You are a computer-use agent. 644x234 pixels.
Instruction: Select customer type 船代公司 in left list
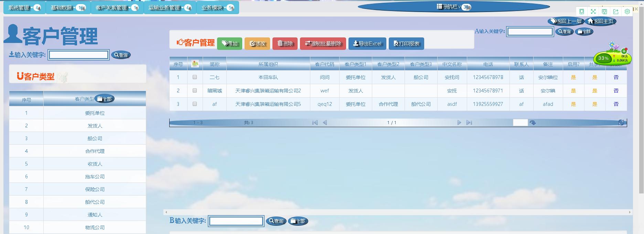coord(95,202)
